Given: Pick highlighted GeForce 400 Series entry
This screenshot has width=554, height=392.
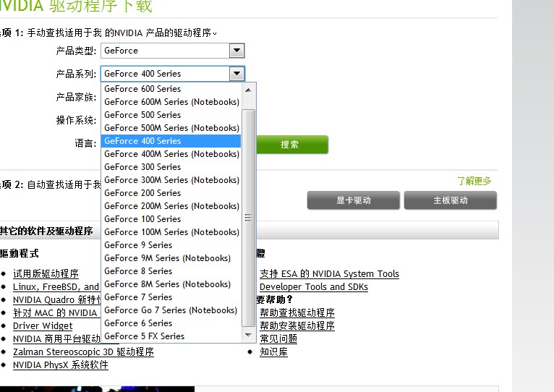Looking at the screenshot, I should pyautogui.click(x=171, y=141).
